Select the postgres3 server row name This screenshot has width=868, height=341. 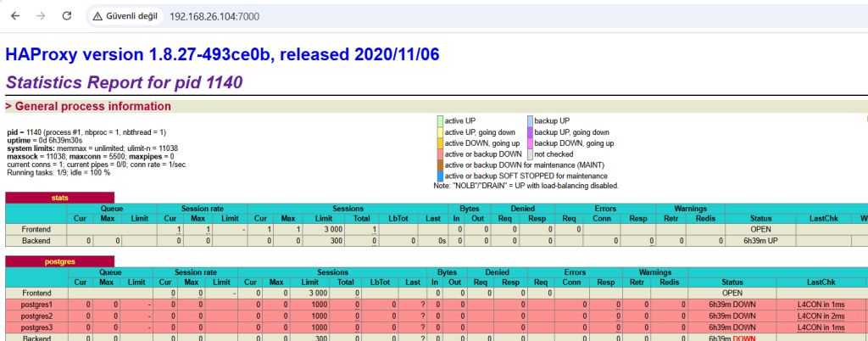click(x=36, y=327)
